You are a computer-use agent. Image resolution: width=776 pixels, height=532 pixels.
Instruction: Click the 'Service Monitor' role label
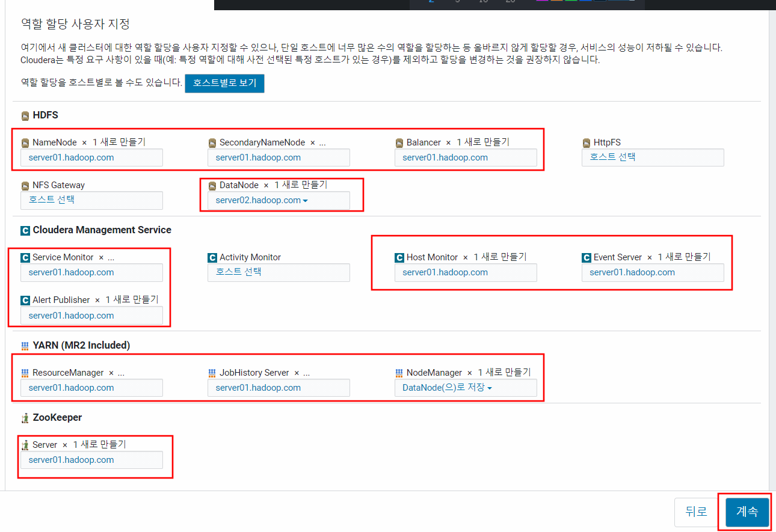(63, 258)
